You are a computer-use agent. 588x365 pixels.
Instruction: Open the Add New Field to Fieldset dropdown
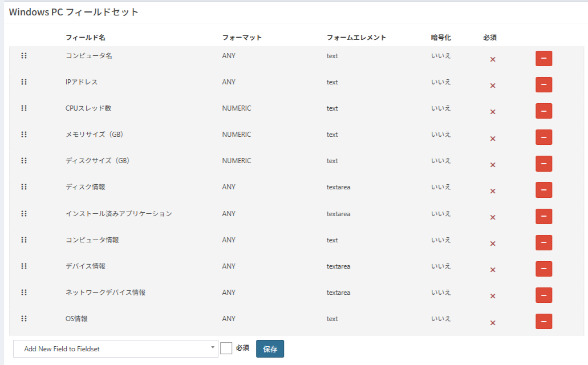coord(116,349)
